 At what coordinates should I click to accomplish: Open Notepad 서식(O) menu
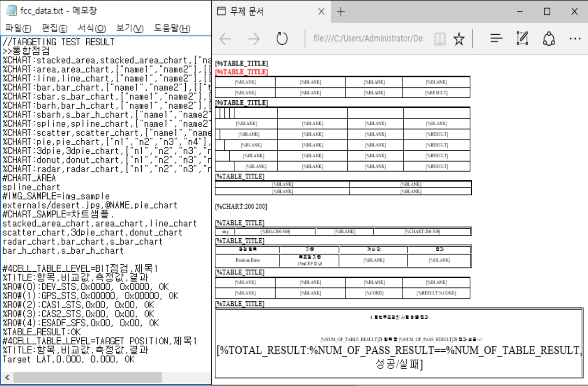(92, 28)
